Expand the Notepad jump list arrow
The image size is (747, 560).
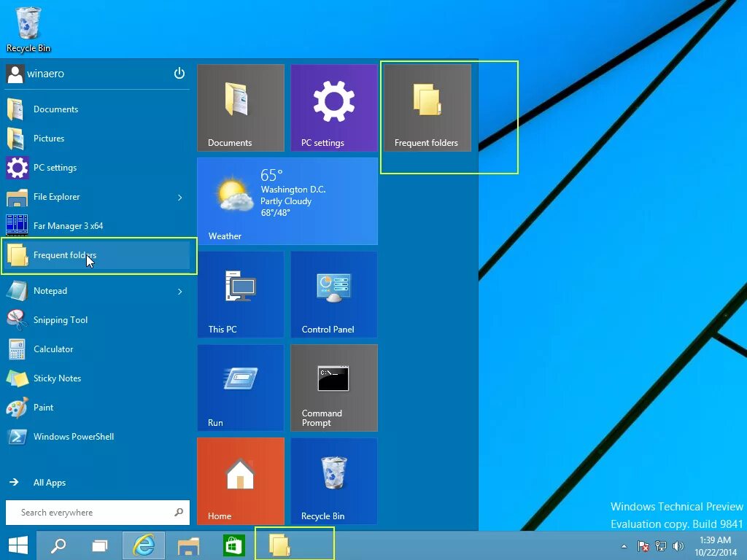click(x=180, y=292)
